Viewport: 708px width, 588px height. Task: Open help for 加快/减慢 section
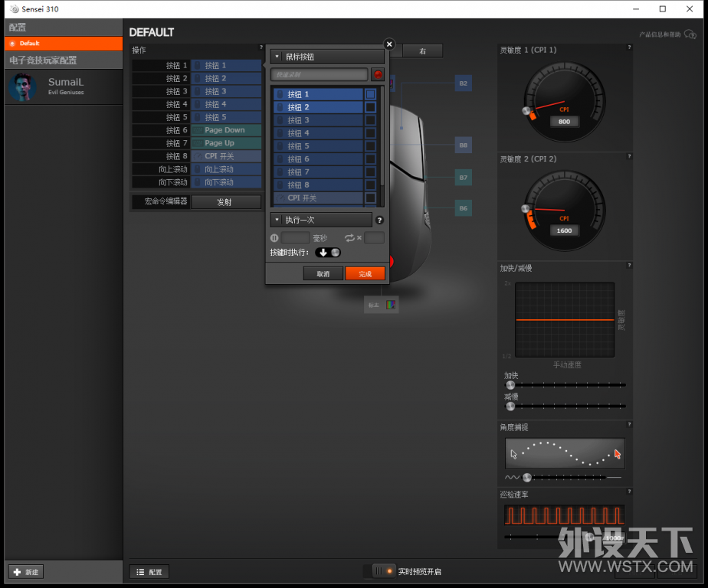(629, 266)
